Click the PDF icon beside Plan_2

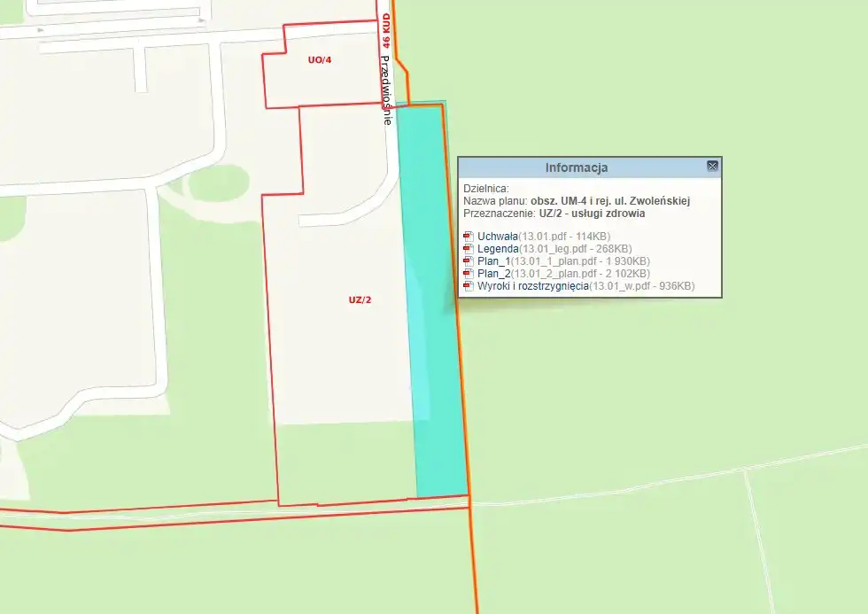(469, 274)
